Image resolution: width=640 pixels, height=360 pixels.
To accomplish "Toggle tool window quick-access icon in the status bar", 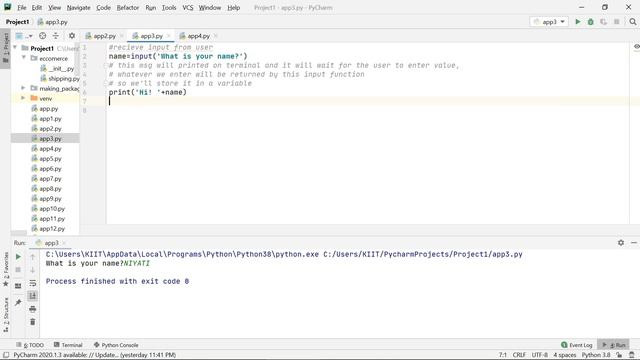I will [6, 355].
